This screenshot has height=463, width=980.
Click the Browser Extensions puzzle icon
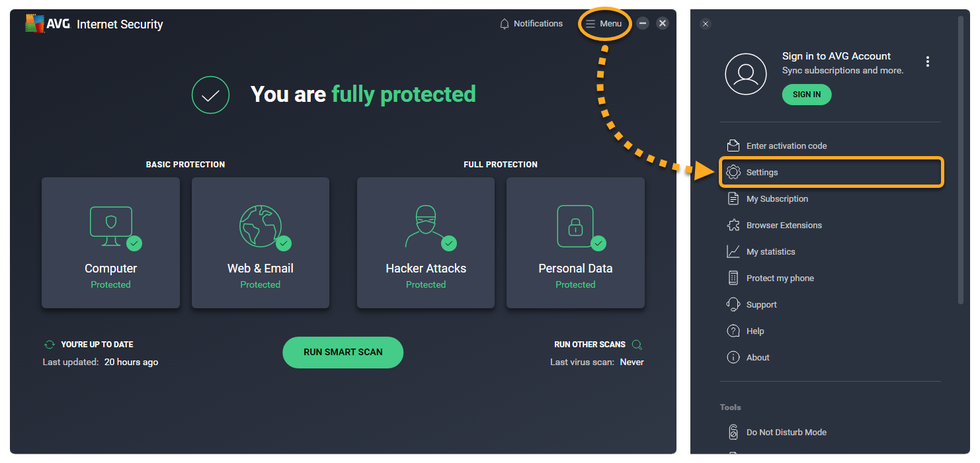click(733, 226)
